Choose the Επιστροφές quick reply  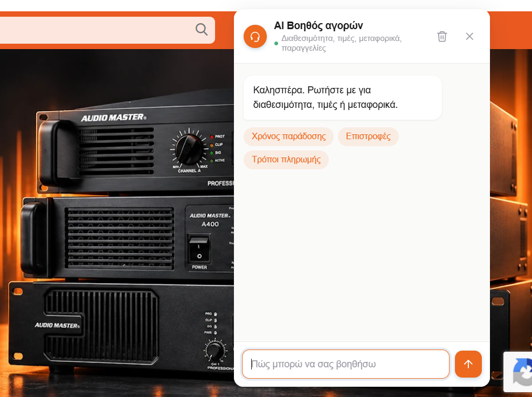pos(368,136)
